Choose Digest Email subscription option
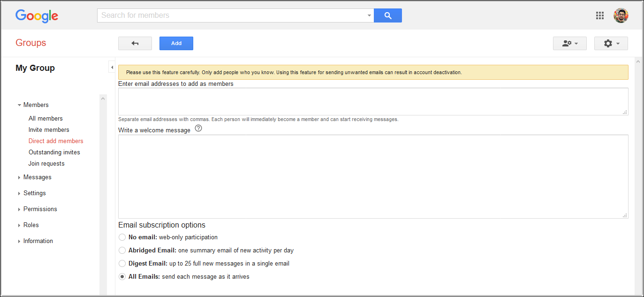644x297 pixels. (x=122, y=263)
